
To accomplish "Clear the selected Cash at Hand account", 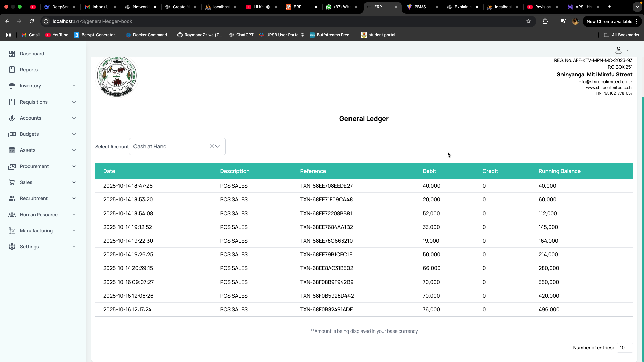I will pyautogui.click(x=212, y=146).
